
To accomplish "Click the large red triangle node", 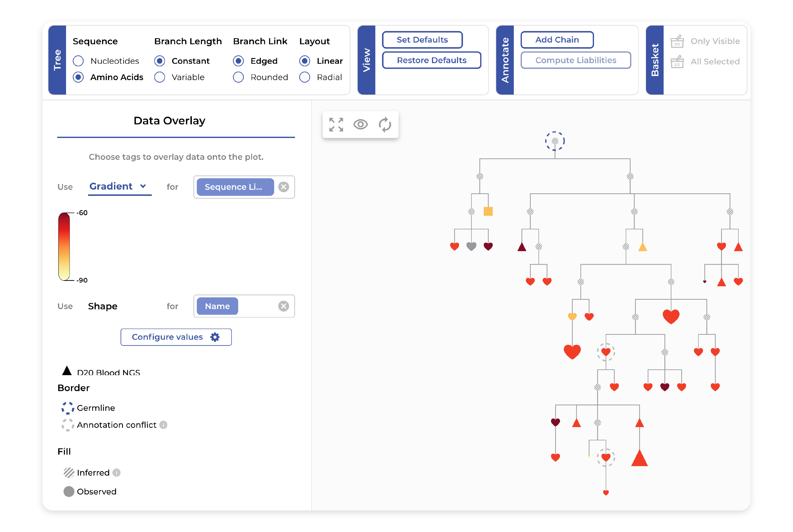I will [x=639, y=458].
